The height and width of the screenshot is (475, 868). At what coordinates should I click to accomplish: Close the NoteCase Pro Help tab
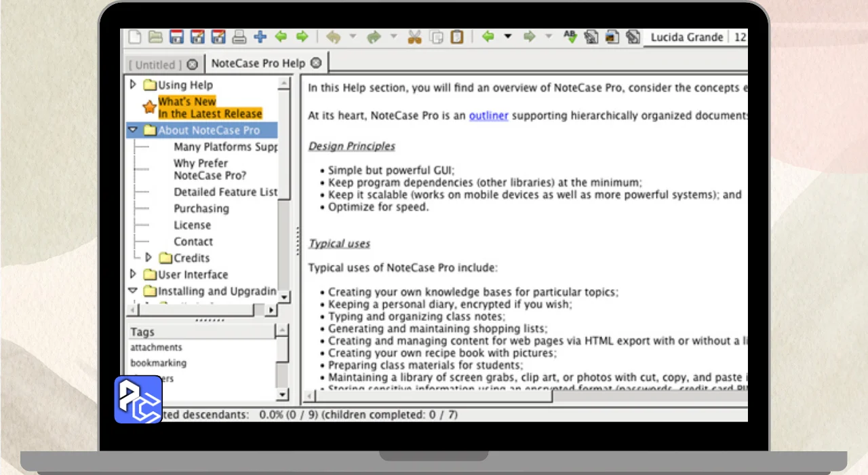point(316,63)
